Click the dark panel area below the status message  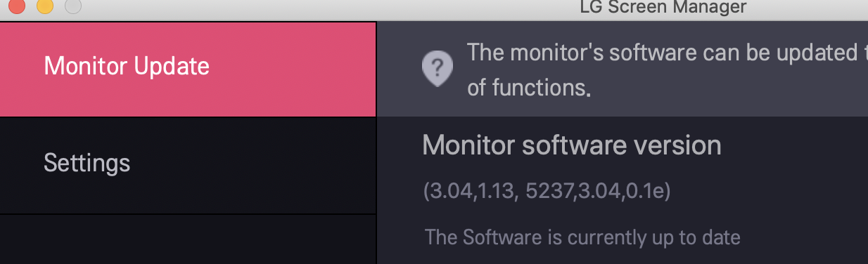click(623, 257)
